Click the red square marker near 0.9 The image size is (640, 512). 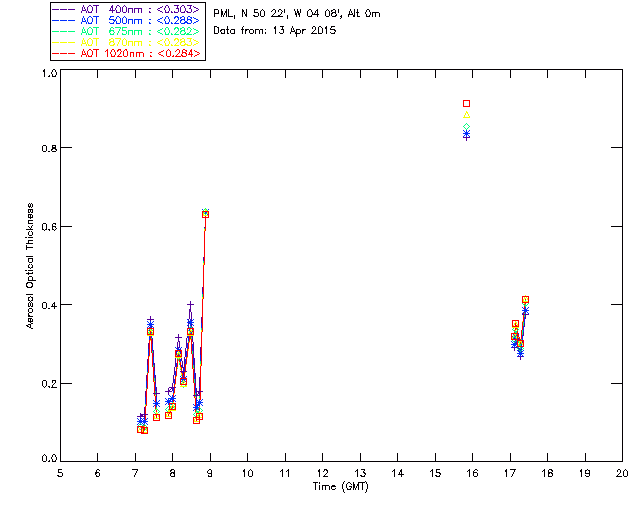click(x=467, y=104)
